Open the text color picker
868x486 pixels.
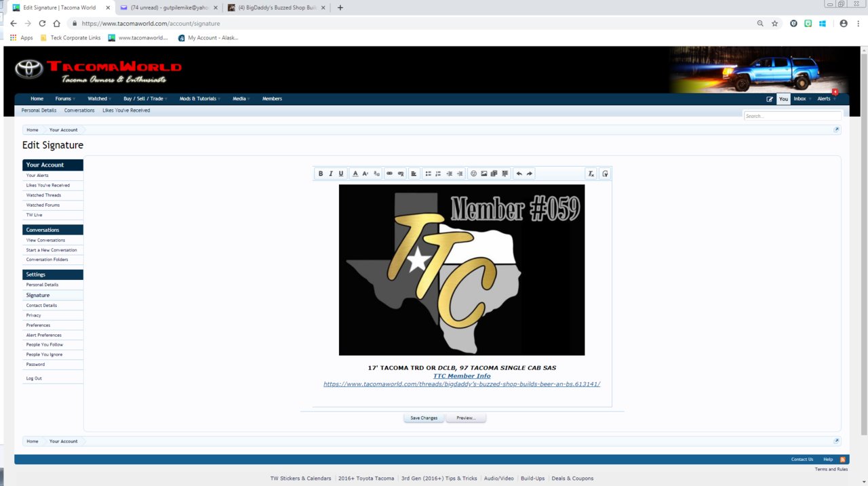coord(355,174)
